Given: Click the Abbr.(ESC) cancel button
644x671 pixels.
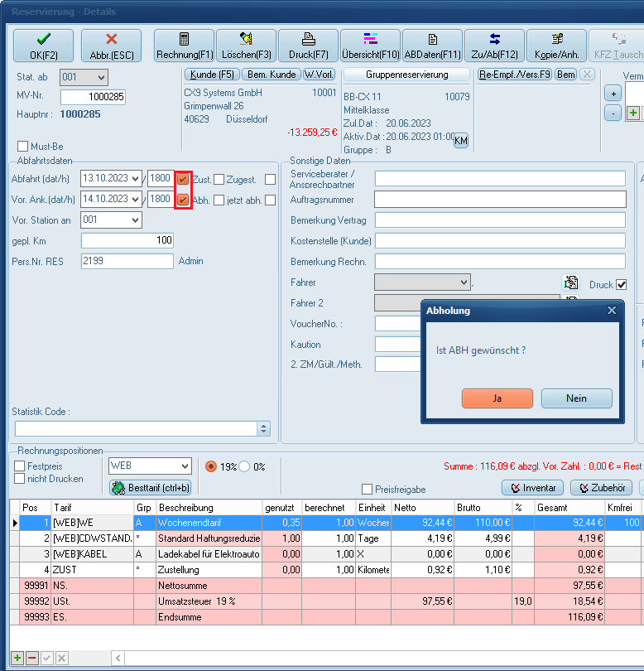Looking at the screenshot, I should (x=111, y=46).
